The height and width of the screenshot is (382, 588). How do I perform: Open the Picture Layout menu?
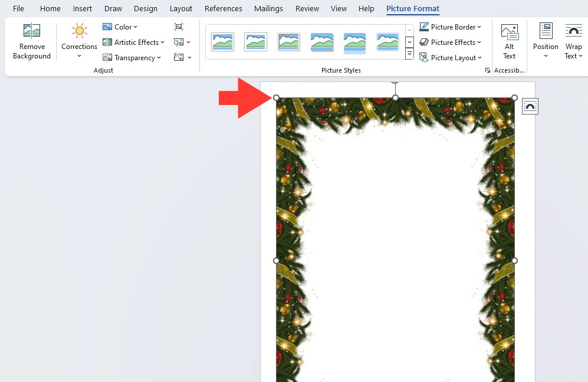[x=450, y=58]
